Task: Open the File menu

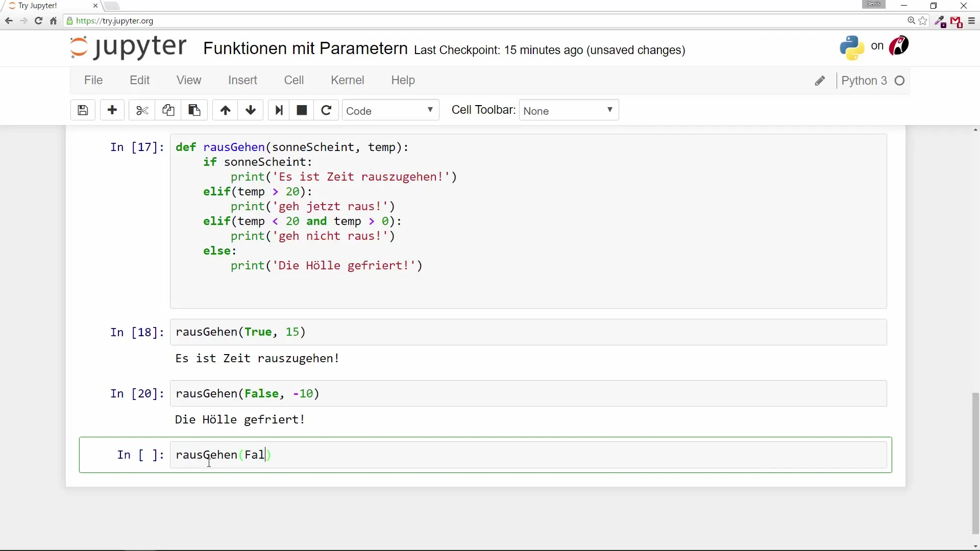Action: [x=93, y=80]
